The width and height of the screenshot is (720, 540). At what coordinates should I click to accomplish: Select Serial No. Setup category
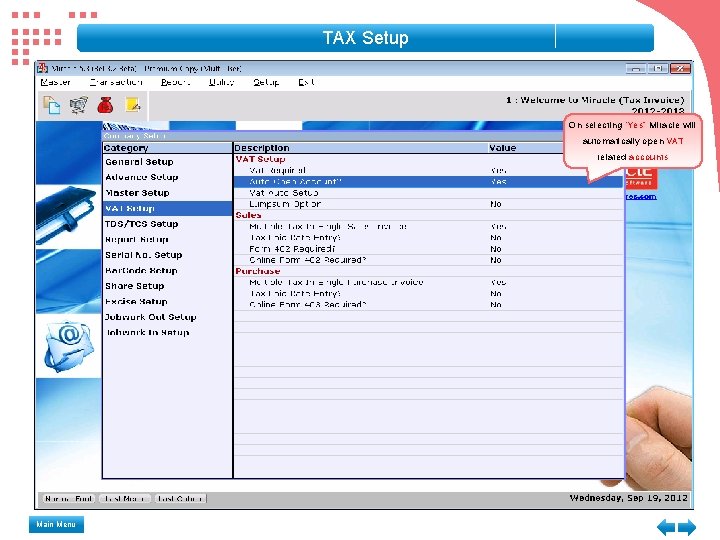click(168, 255)
